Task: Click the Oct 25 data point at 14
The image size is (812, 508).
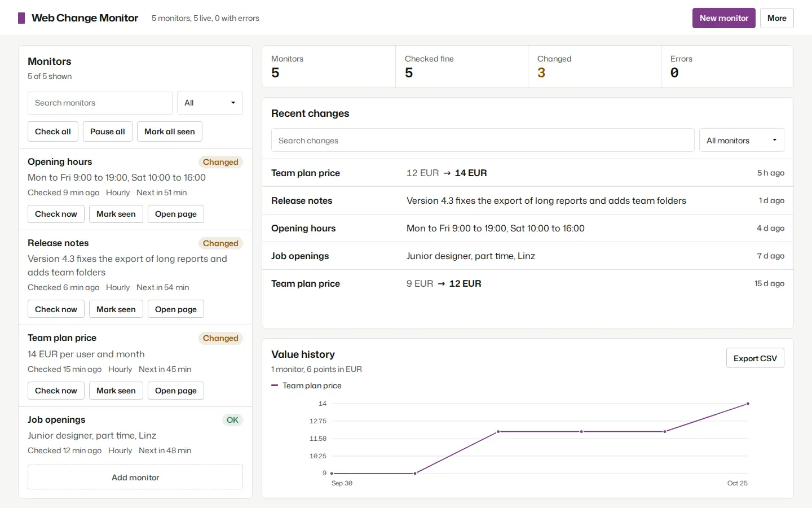Action: click(748, 404)
